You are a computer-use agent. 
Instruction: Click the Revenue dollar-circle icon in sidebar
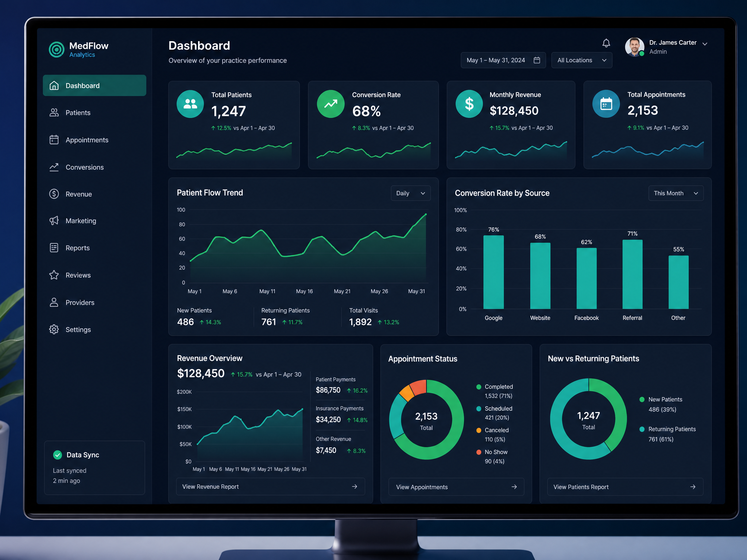tap(54, 194)
